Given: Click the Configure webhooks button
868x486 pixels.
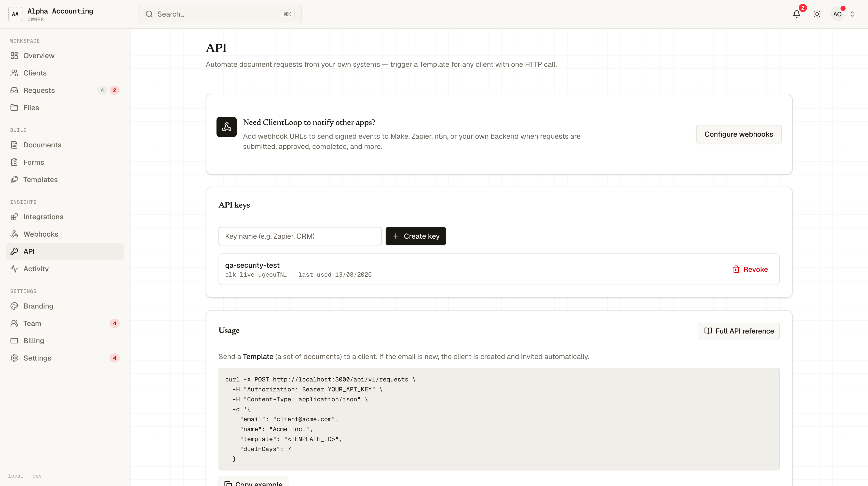Looking at the screenshot, I should coord(739,134).
